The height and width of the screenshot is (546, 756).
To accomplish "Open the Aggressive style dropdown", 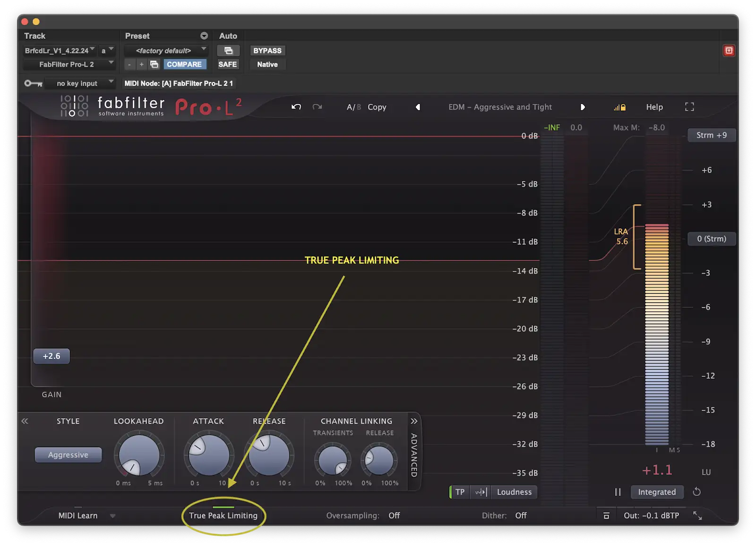I will pos(68,455).
